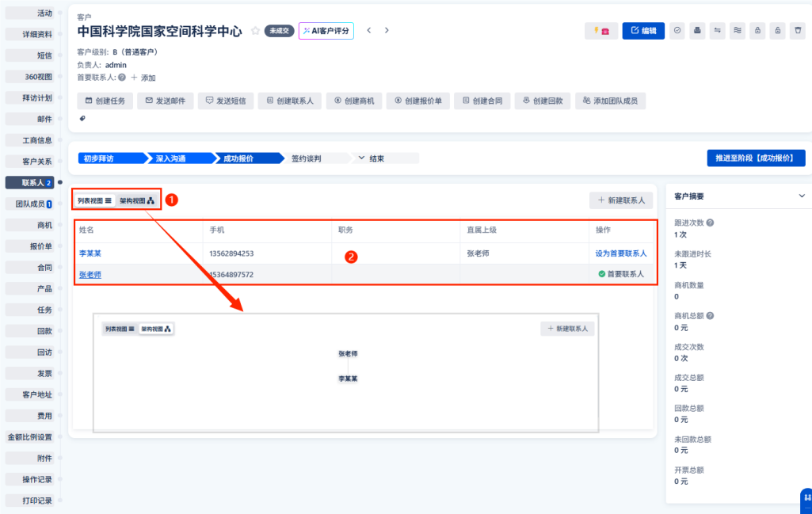This screenshot has height=514, width=812.
Task: Open 详细资料 in the sidebar
Action: pos(29,34)
